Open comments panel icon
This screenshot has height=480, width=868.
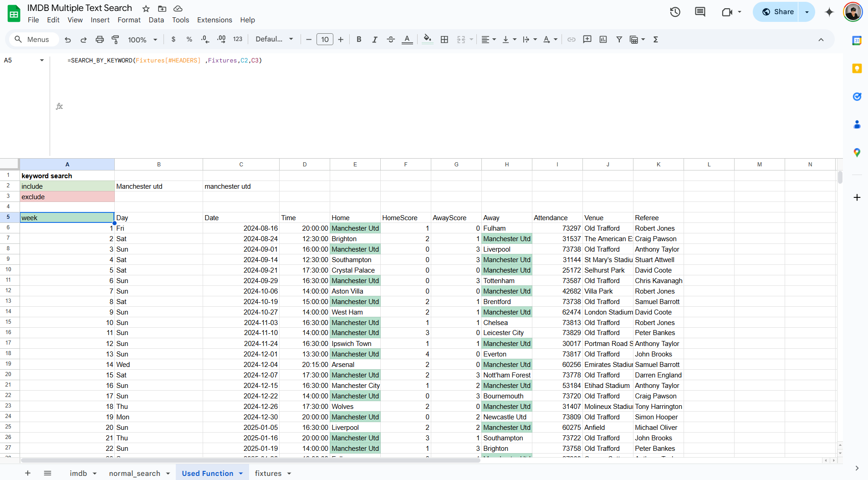tap(700, 12)
